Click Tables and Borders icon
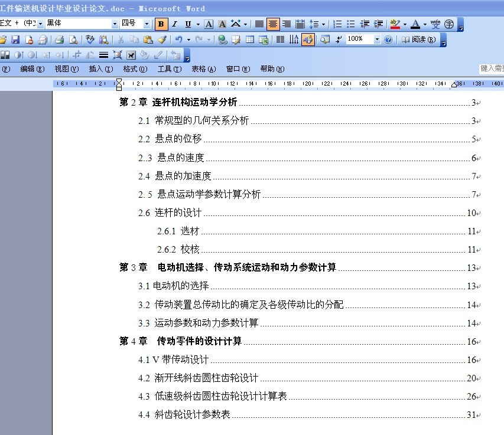 236,40
